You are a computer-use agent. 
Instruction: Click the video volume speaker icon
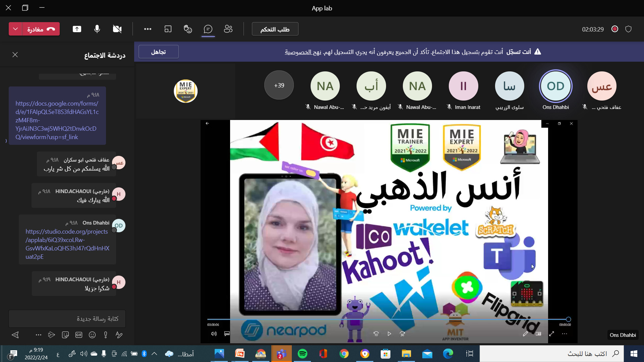tap(214, 334)
